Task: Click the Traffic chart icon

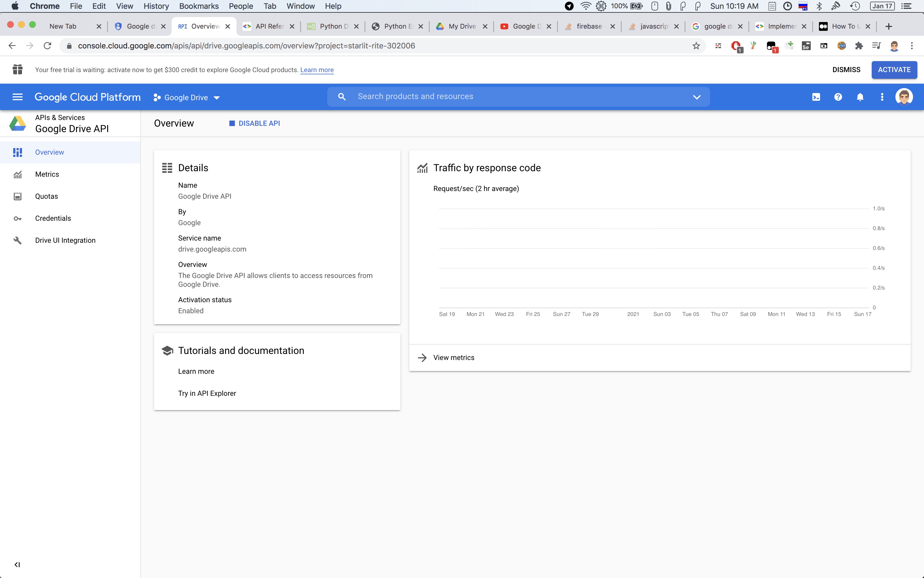Action: click(422, 168)
